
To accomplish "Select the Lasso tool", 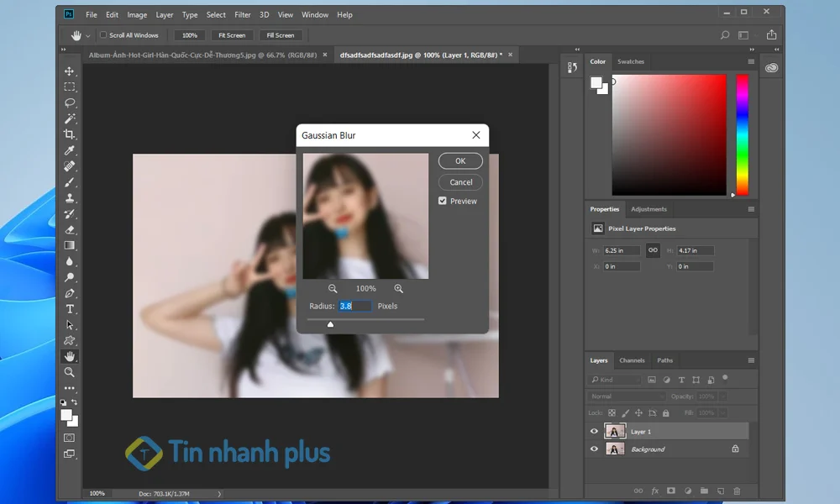I will 71,102.
